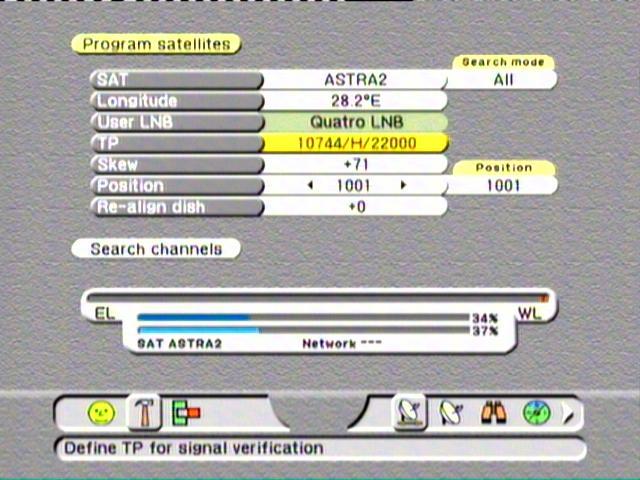Image resolution: width=640 pixels, height=480 pixels.
Task: Start Search channels
Action: [155, 248]
